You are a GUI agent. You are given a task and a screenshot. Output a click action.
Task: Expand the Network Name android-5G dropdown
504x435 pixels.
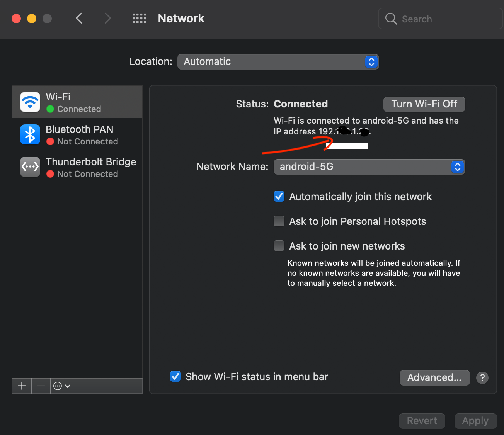coord(369,167)
